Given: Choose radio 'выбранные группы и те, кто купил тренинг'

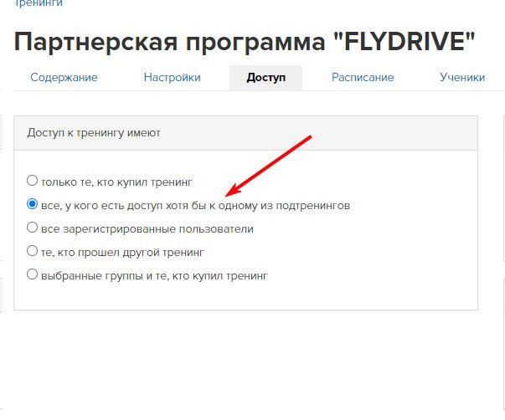Looking at the screenshot, I should [32, 274].
